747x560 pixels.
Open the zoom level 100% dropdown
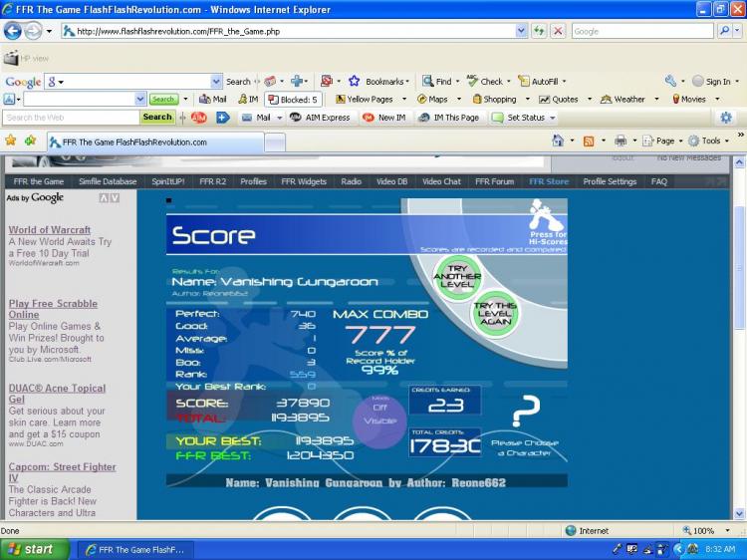727,530
